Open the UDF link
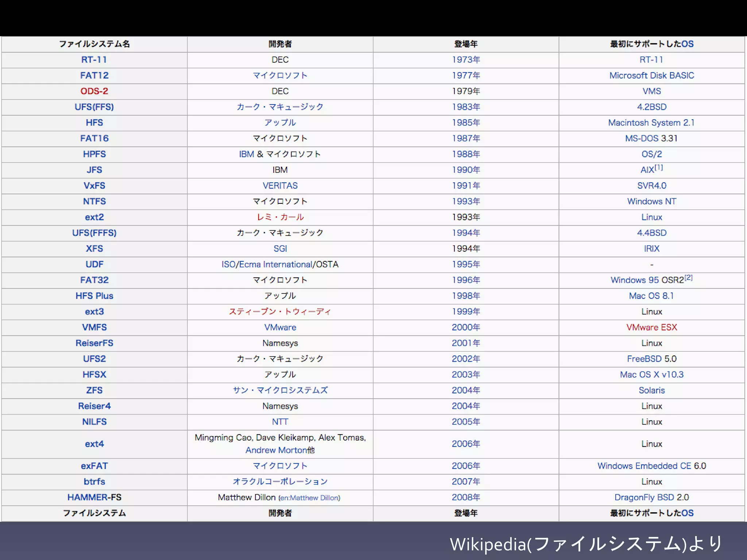Screen dimensions: 747x560 pos(94,264)
